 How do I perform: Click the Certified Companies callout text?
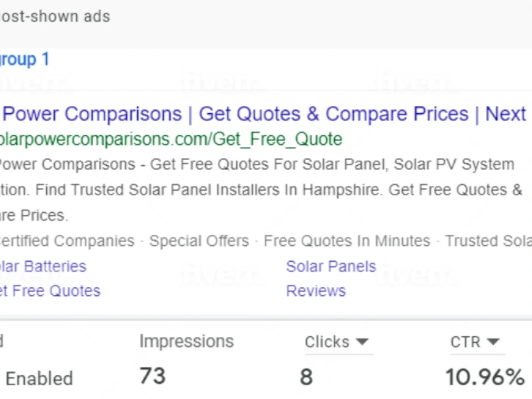coord(67,241)
